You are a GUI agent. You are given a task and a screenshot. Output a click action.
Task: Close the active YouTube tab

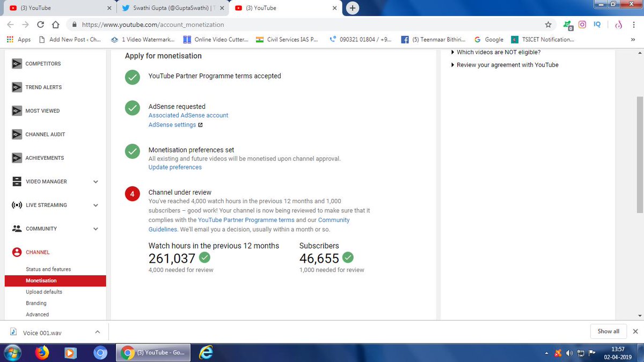335,8
